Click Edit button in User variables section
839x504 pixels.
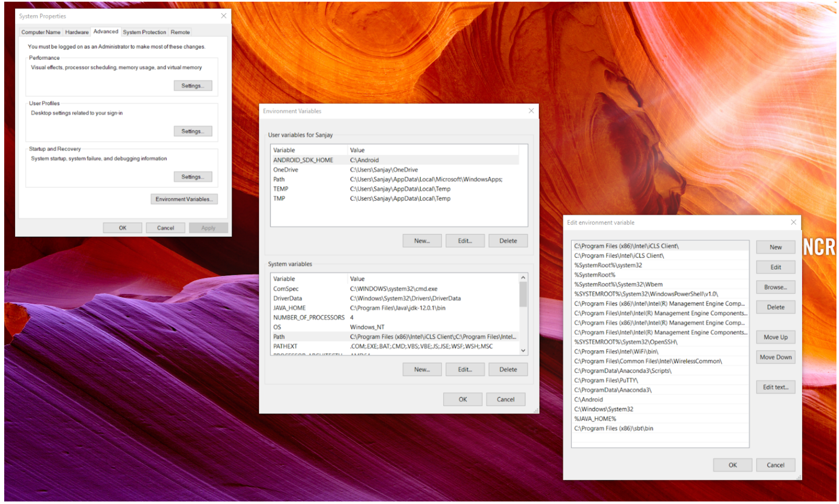[464, 241]
